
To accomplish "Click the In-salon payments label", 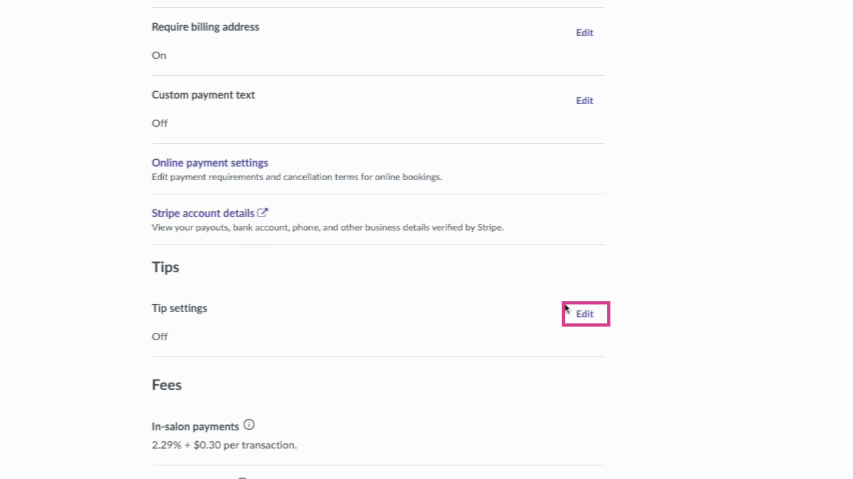I will pyautogui.click(x=195, y=427).
